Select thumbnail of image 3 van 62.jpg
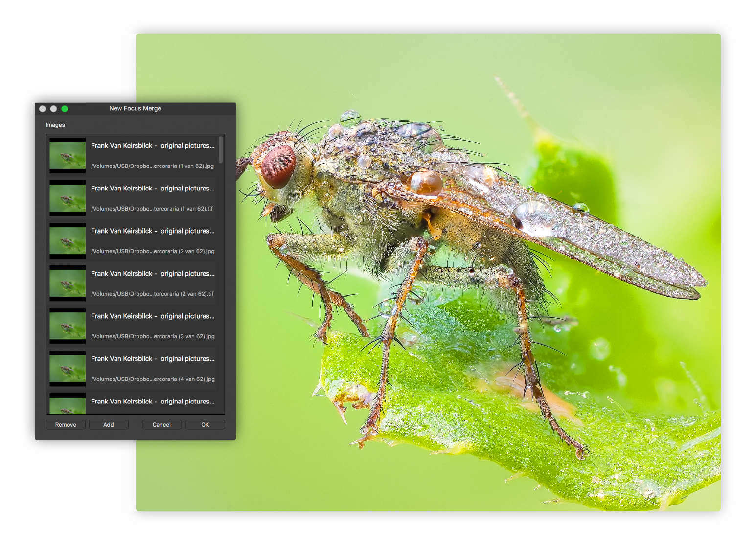This screenshot has width=756, height=545. (68, 326)
